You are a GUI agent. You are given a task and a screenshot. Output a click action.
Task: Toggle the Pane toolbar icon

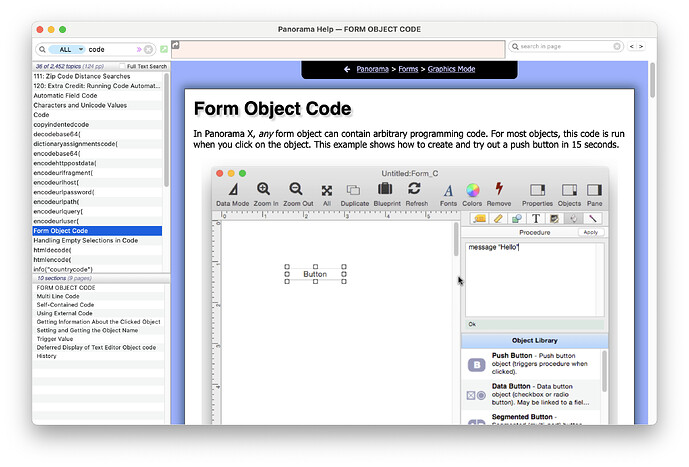(594, 190)
